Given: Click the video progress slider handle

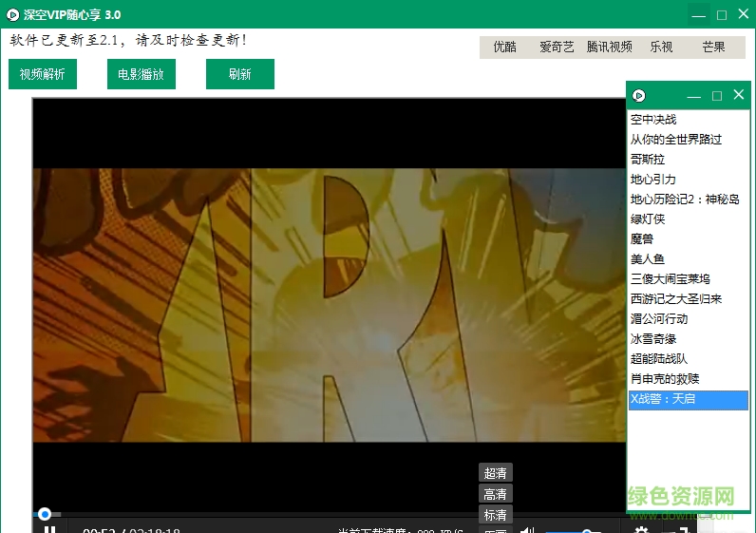Looking at the screenshot, I should (x=45, y=514).
